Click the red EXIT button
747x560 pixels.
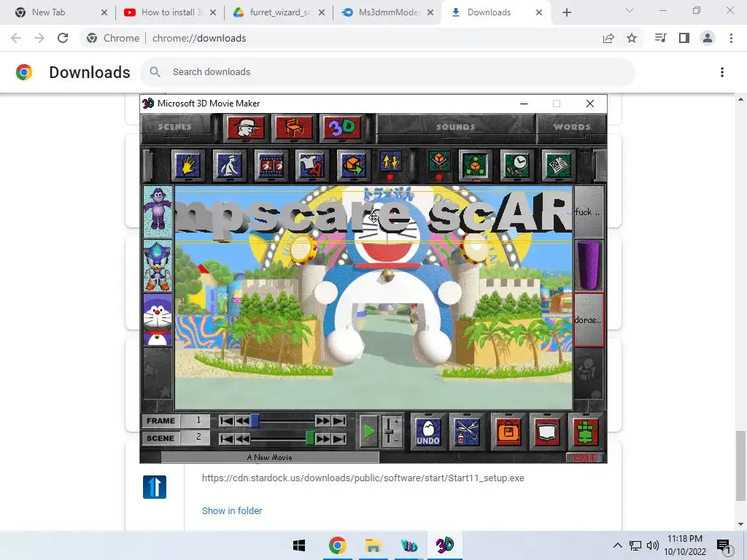(x=585, y=458)
